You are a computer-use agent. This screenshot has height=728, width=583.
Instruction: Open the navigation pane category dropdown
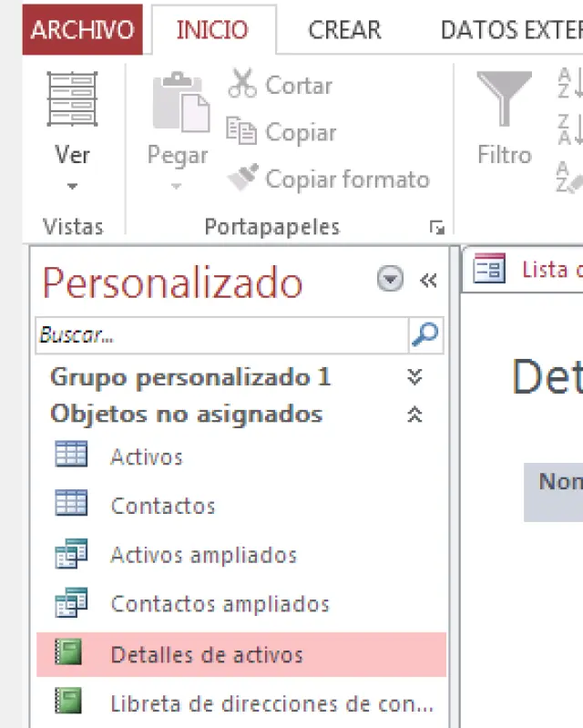390,281
